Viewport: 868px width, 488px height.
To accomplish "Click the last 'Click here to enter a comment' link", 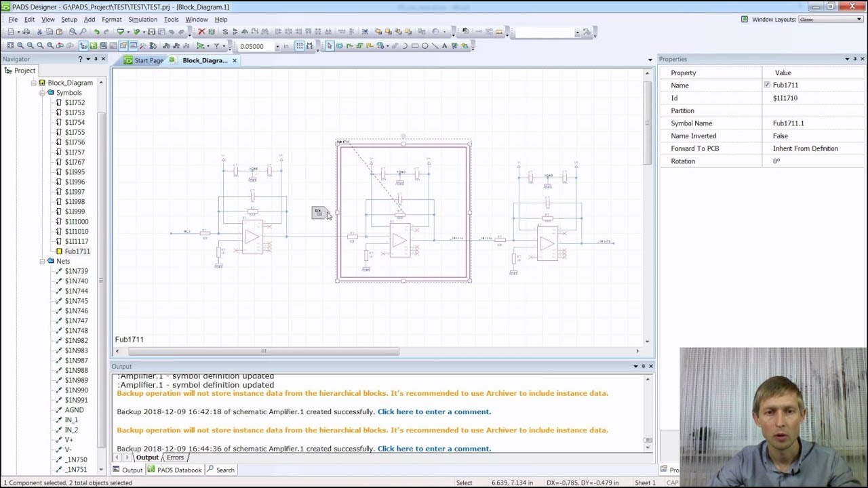I will (434, 449).
